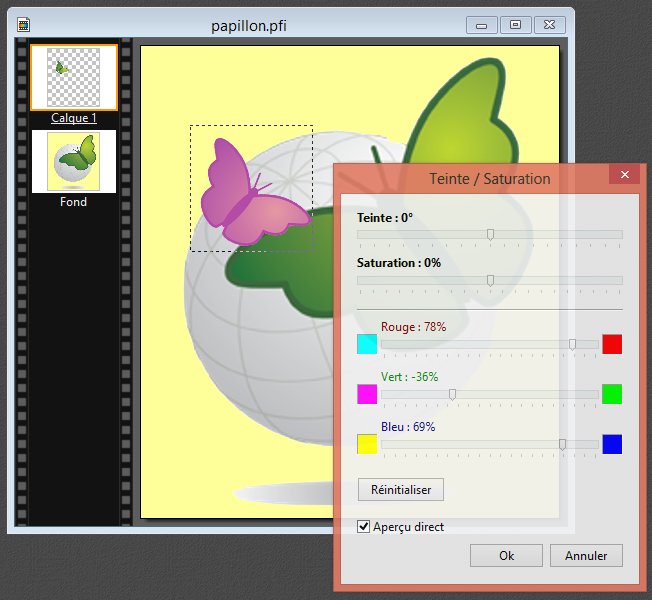Close the Teinte / Saturation dialog
The width and height of the screenshot is (652, 600).
(625, 175)
